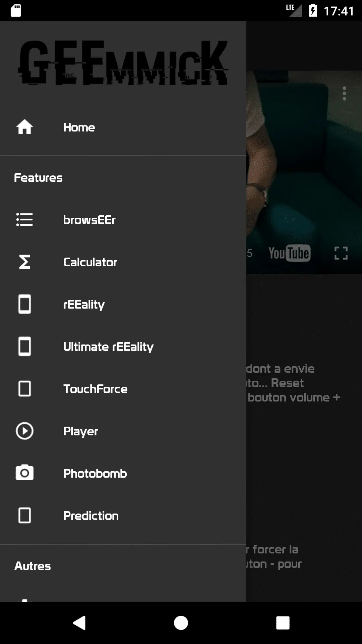Tap the Prediction device icon
The image size is (362, 644).
(x=24, y=516)
